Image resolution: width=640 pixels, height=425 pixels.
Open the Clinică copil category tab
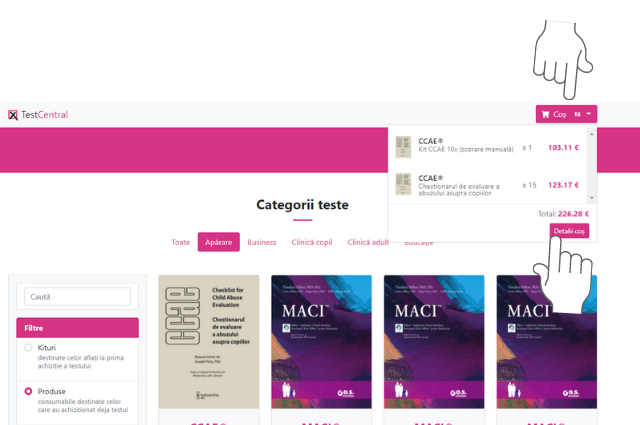311,242
